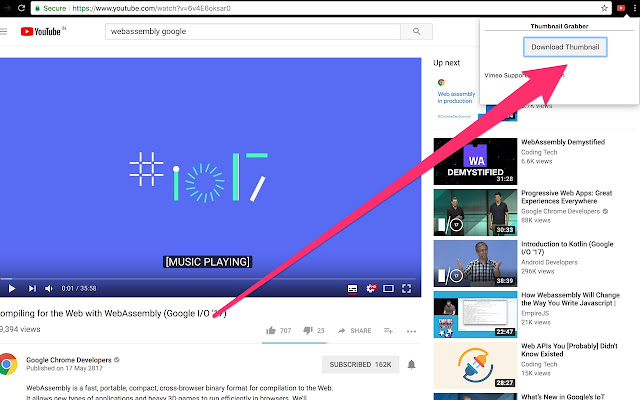Bookmark this page with the star icon
This screenshot has height=400, width=640.
coord(604,8)
